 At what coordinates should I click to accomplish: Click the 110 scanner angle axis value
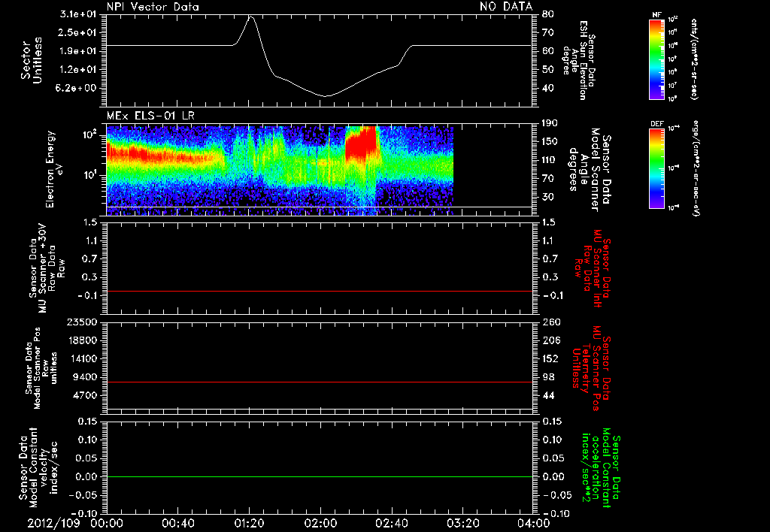550,160
